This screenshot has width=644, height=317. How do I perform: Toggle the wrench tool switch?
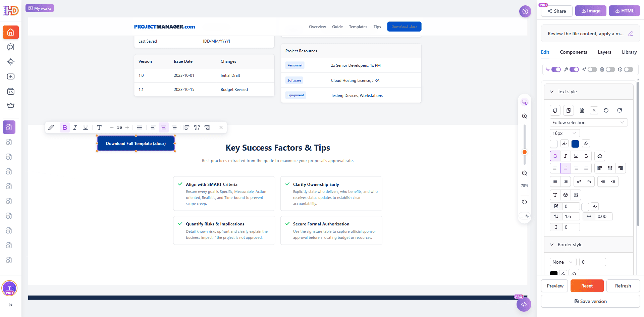(574, 69)
